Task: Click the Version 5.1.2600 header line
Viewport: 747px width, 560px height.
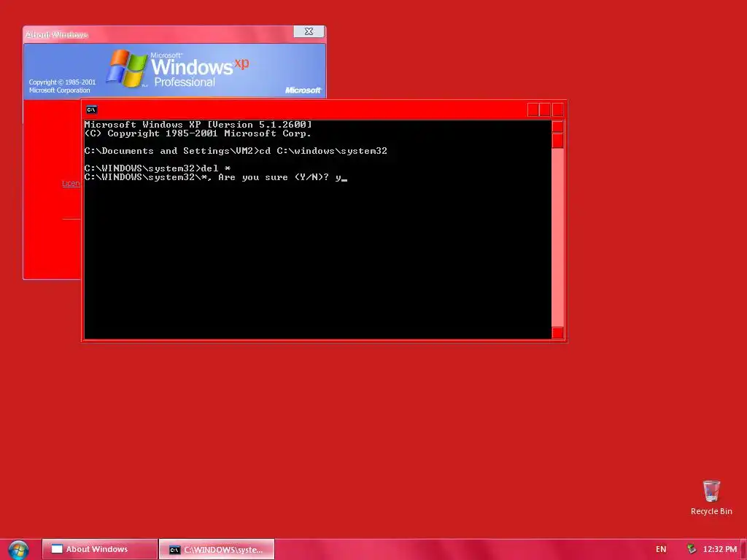Action: [x=198, y=124]
